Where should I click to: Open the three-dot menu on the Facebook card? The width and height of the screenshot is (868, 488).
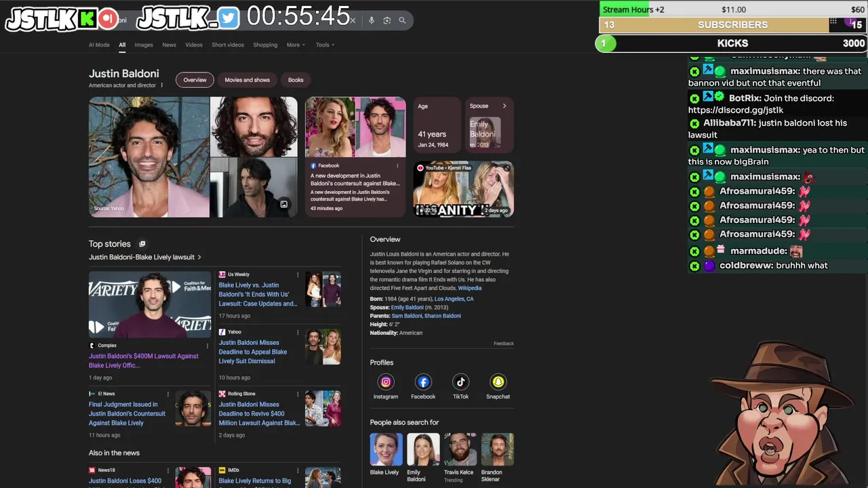pos(398,165)
